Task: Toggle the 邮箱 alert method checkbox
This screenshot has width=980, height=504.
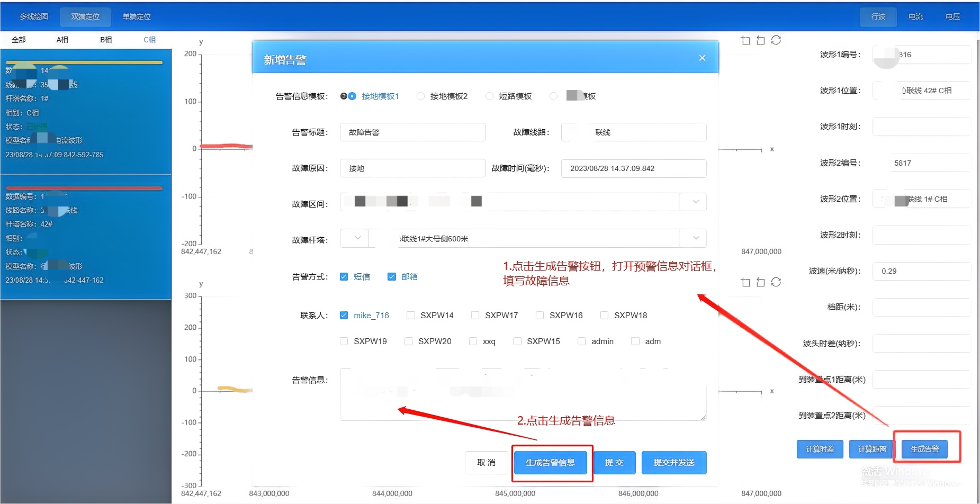Action: [x=392, y=276]
